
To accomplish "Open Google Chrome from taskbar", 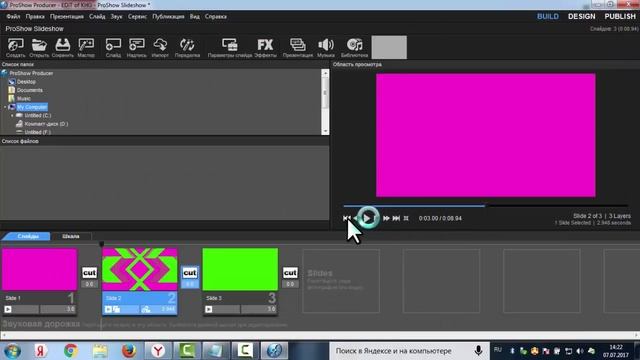I will (x=71, y=351).
